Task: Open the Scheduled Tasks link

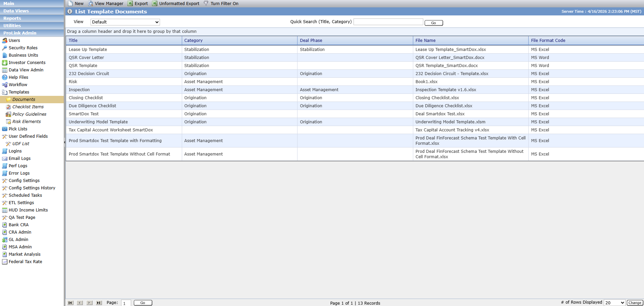Action: click(25, 195)
